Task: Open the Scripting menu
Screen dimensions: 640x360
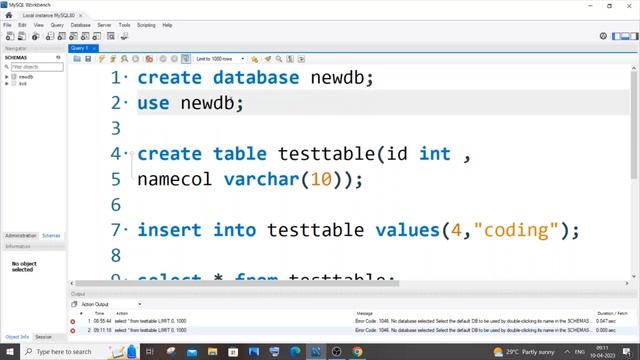Action: coord(146,25)
